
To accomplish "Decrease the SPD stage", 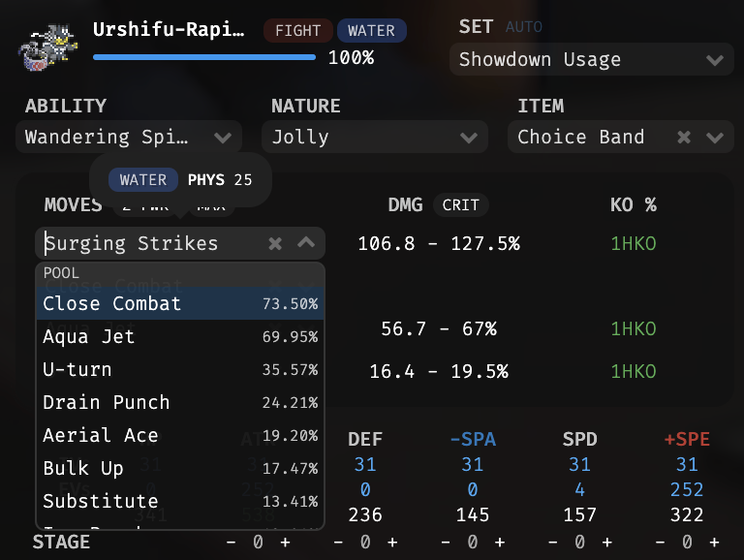I will [553, 542].
